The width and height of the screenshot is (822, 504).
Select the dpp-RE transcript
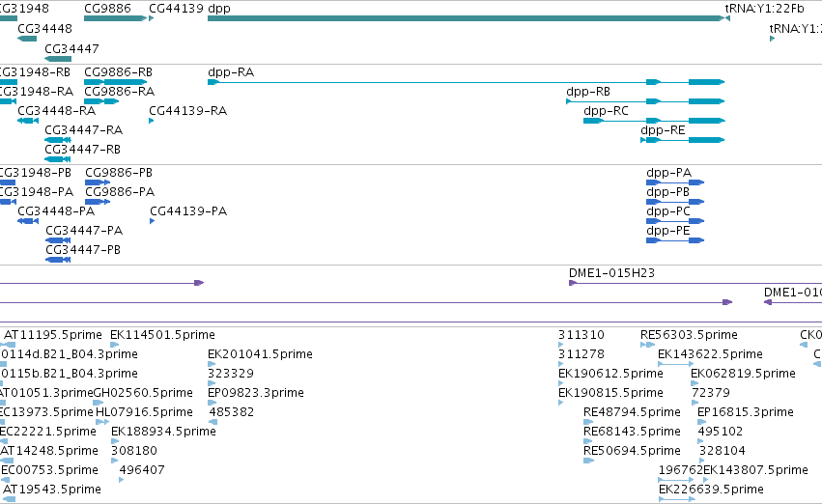[x=683, y=140]
